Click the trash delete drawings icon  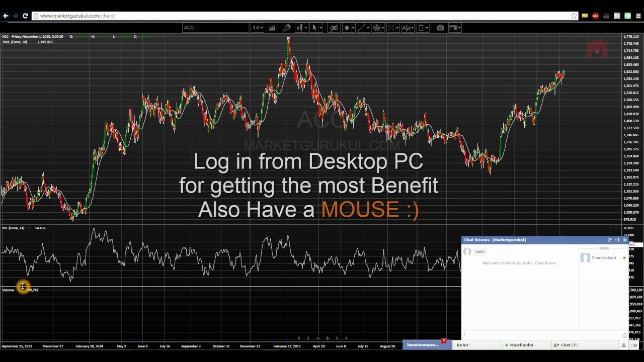coord(421,28)
